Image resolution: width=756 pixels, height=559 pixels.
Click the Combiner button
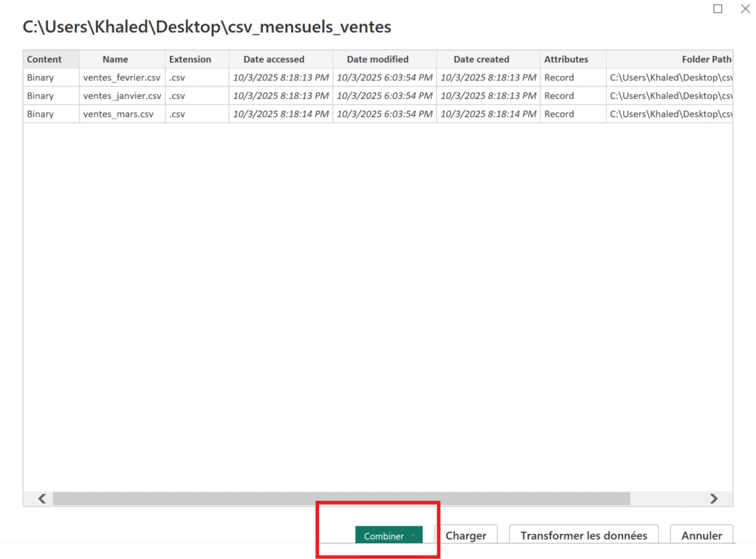tap(383, 536)
